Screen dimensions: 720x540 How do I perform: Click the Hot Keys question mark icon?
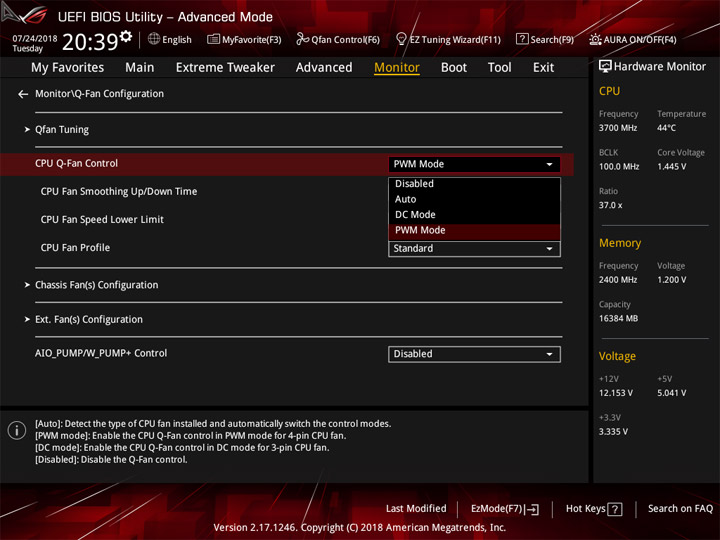point(615,509)
